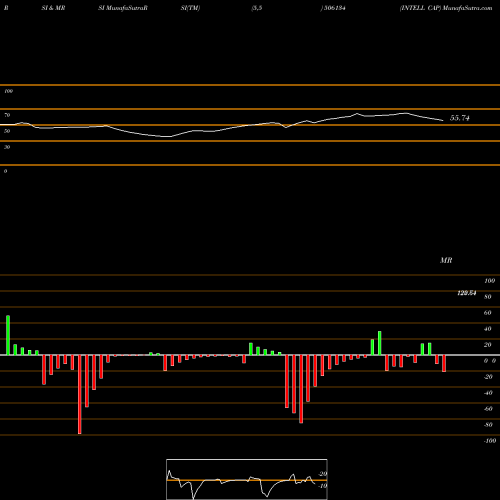Click the tallest green histogram bar at the far left
The height and width of the screenshot is (500, 500).
click(8, 335)
